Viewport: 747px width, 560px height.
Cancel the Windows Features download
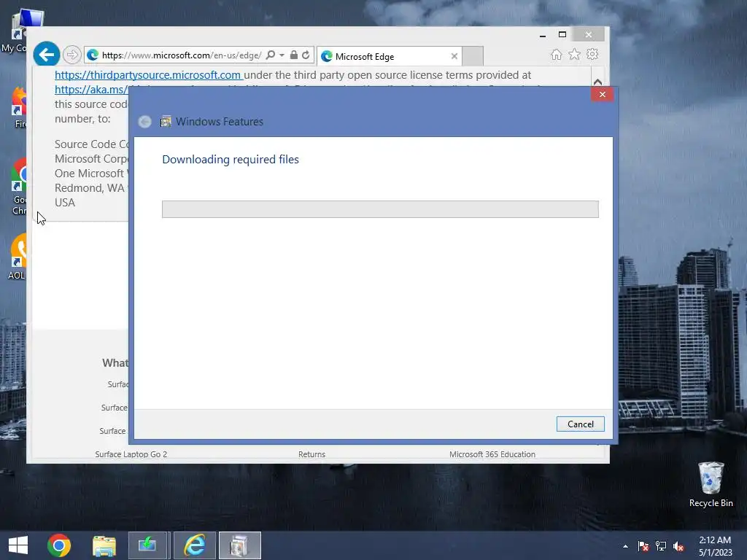pyautogui.click(x=580, y=424)
